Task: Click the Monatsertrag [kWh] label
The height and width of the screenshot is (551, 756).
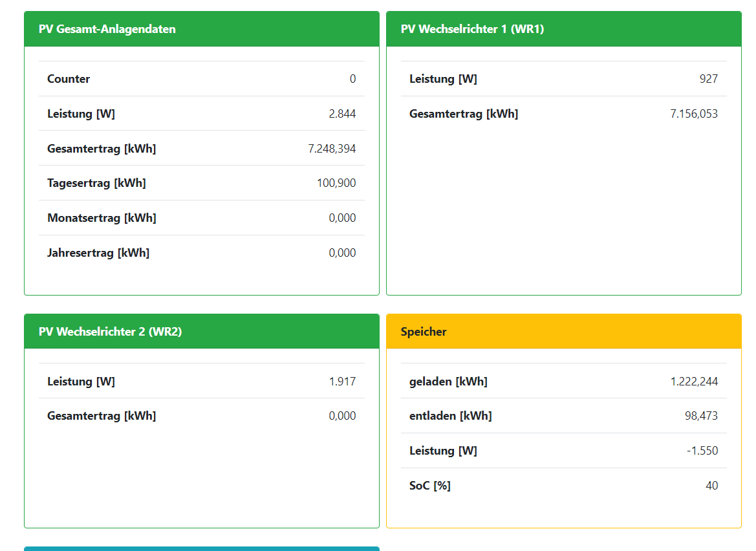Action: 102,218
